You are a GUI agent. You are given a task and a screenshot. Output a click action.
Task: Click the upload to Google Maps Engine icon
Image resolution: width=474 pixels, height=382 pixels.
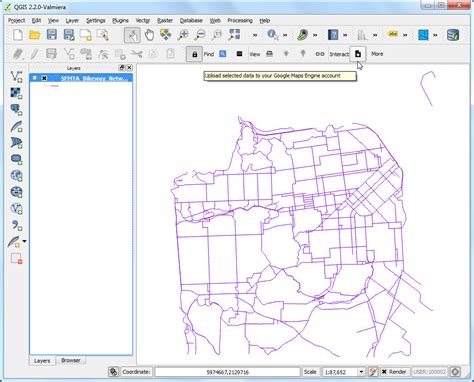[x=358, y=54]
